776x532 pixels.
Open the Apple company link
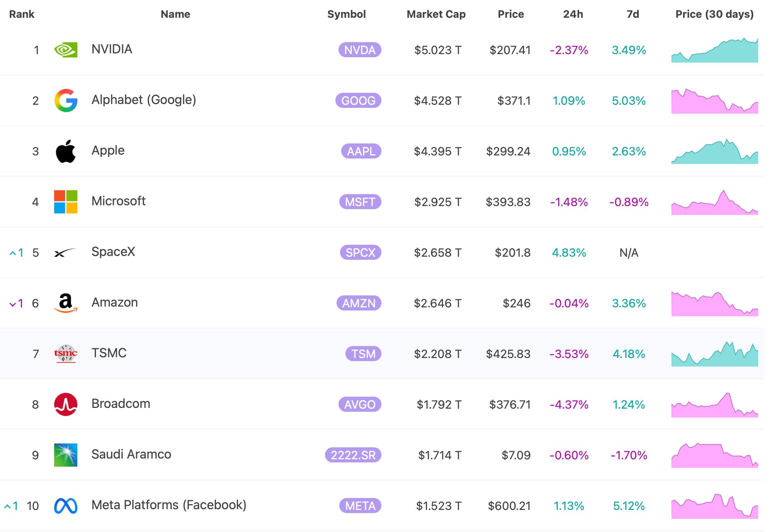pos(108,151)
